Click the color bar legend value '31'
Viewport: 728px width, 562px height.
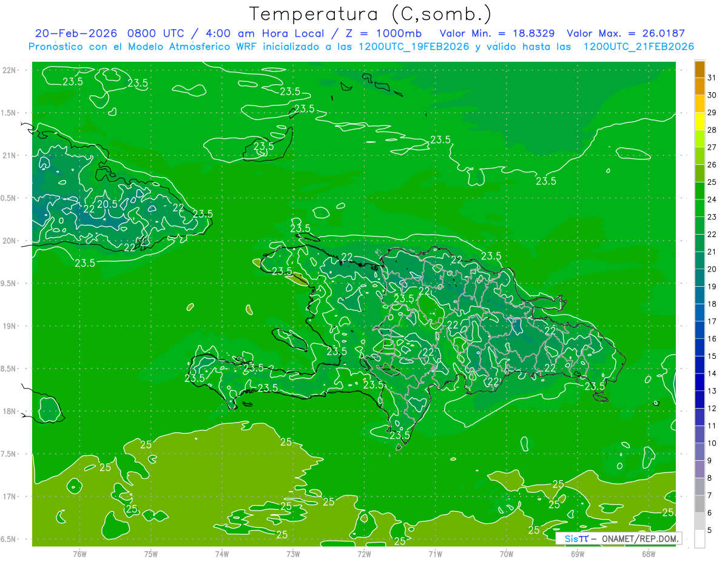tap(712, 77)
